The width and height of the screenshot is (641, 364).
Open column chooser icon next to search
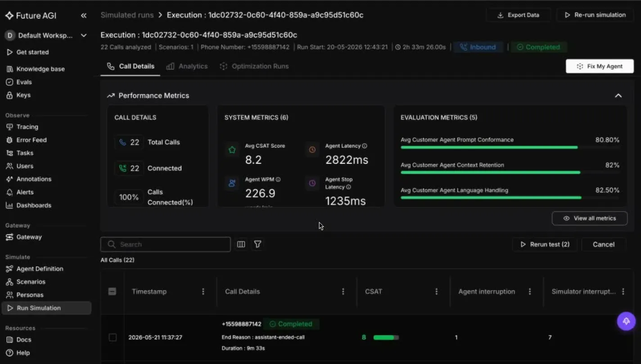241,244
